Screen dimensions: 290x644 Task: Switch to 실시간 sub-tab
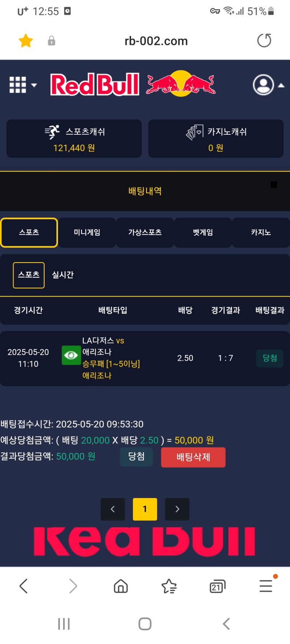63,275
